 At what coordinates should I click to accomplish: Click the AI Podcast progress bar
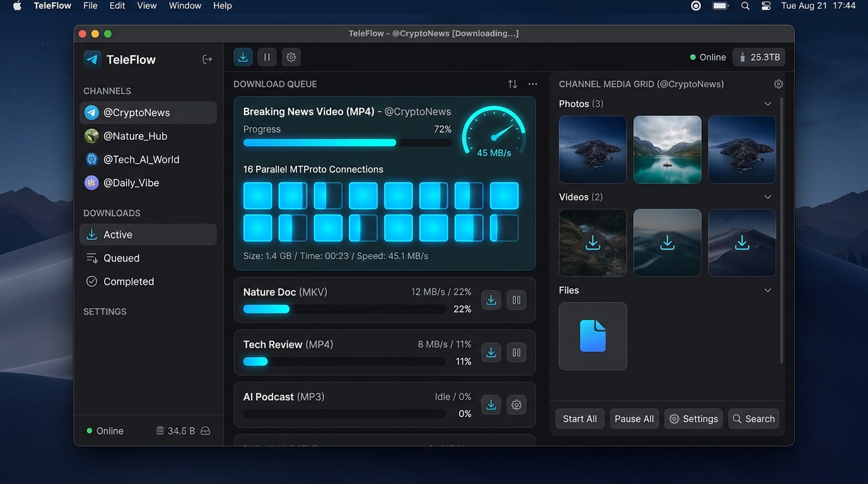tap(344, 414)
